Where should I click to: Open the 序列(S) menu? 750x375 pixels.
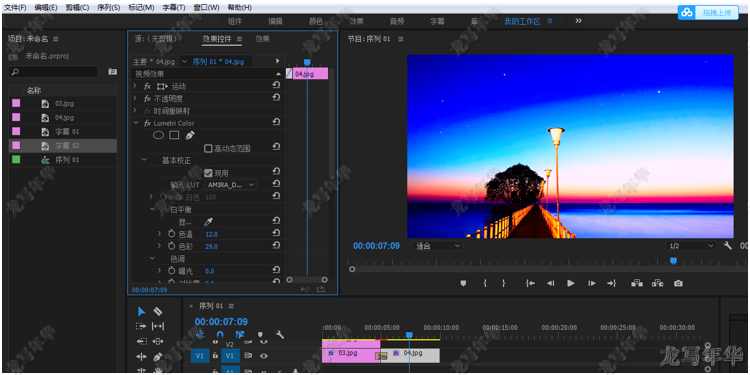tap(109, 8)
